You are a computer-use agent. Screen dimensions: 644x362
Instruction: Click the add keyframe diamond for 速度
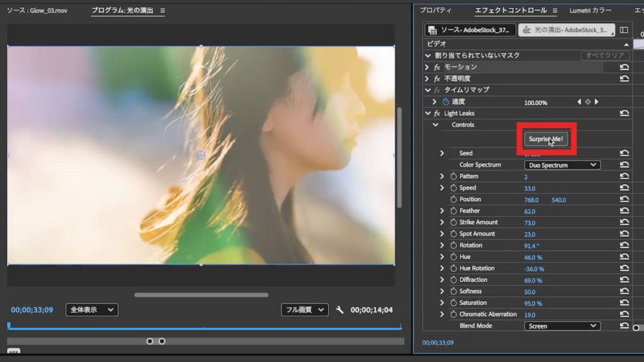[x=587, y=102]
